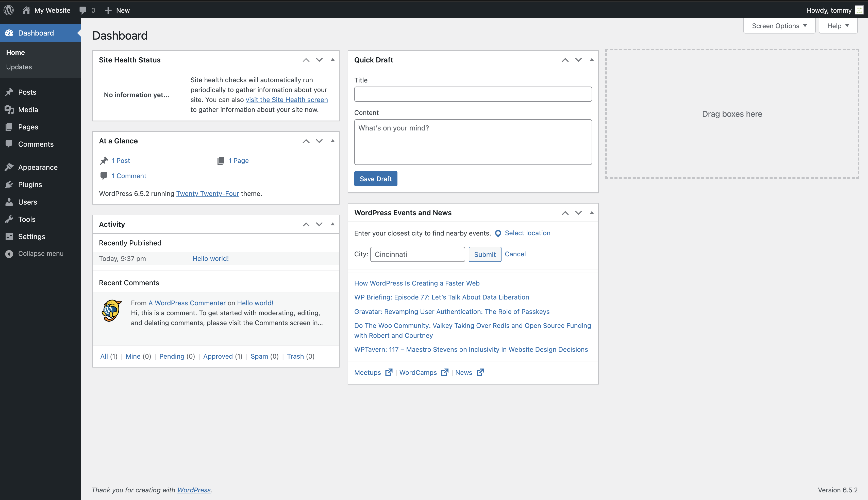
Task: Click the Users person icon
Action: 9,202
